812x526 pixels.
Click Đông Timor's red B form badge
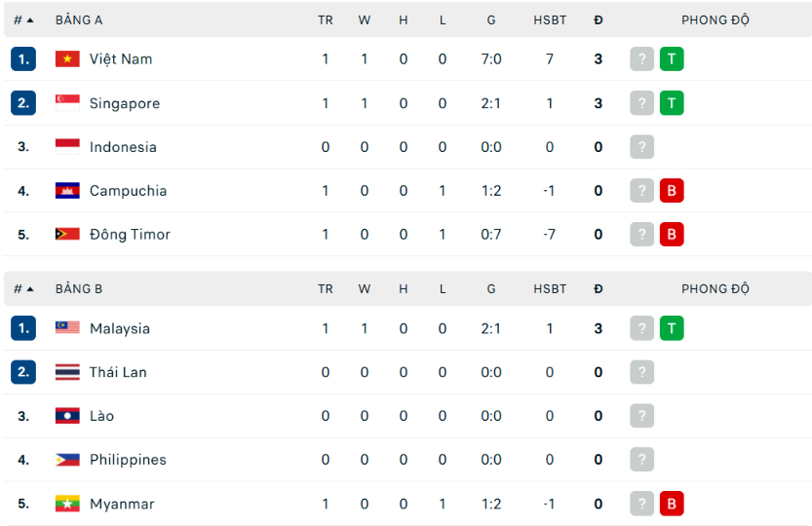click(x=672, y=235)
